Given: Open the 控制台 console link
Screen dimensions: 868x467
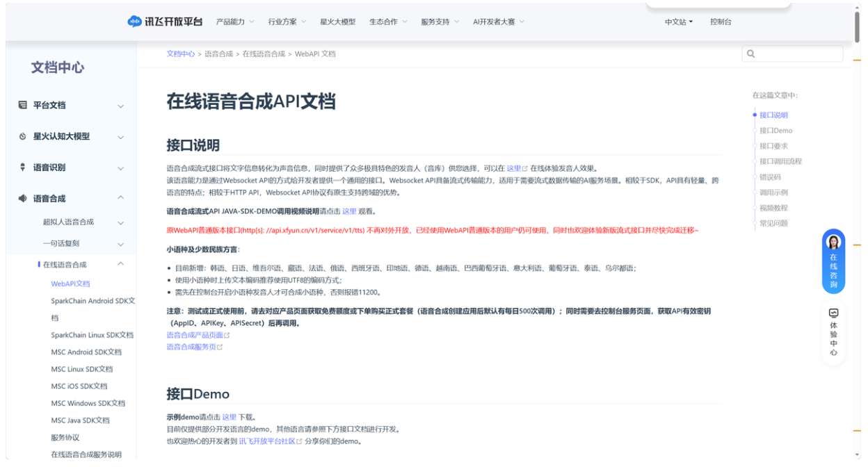Looking at the screenshot, I should coord(721,22).
